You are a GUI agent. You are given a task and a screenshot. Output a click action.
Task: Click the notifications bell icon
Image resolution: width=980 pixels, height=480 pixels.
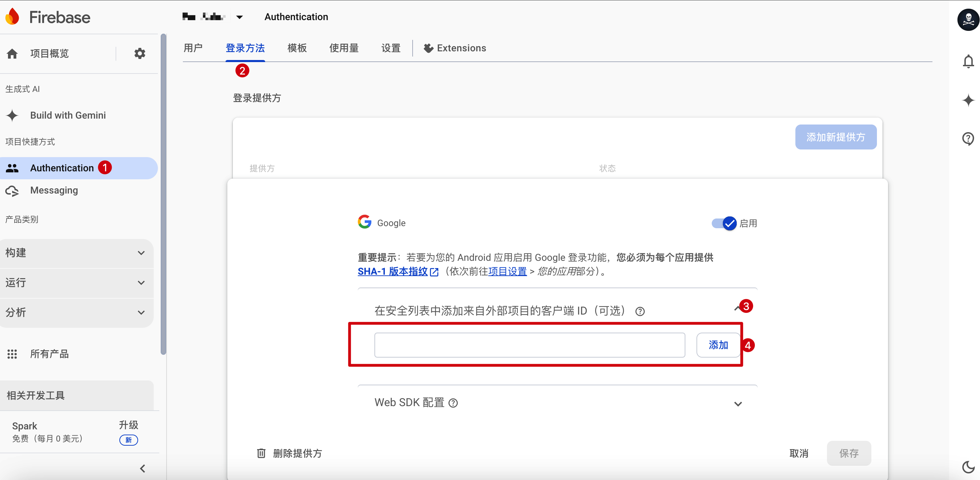(968, 61)
